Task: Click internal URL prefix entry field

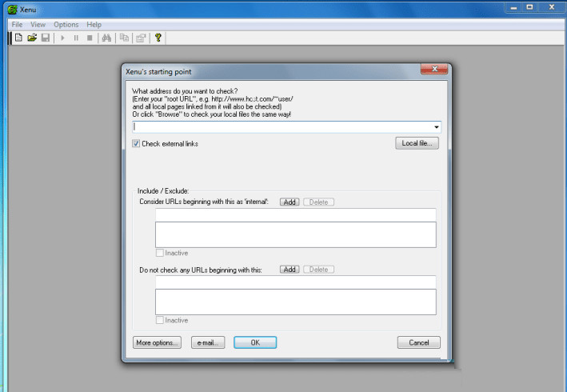Action: coord(296,215)
